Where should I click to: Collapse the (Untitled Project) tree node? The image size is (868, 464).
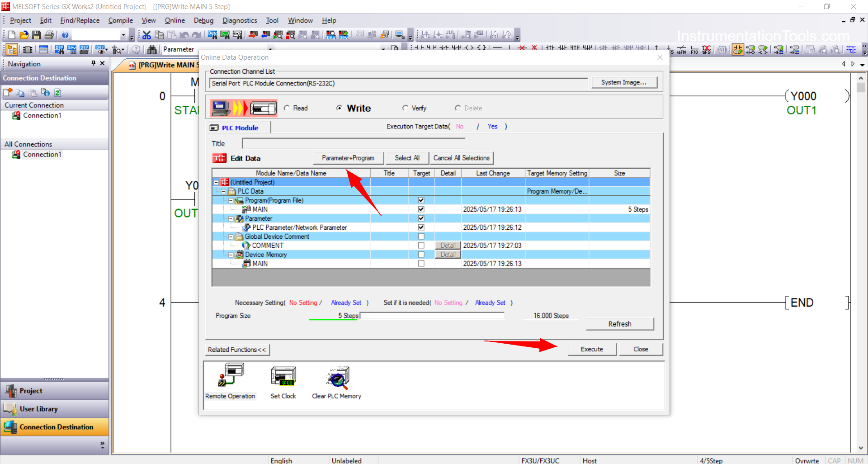pos(216,182)
